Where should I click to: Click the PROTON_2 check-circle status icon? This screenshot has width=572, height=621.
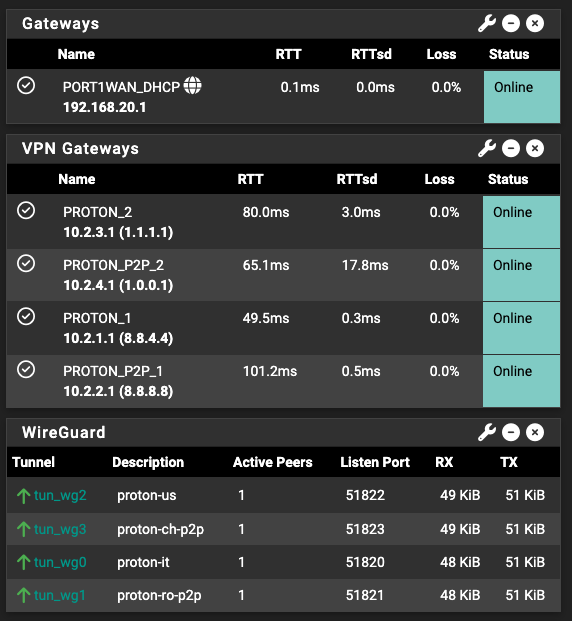[x=26, y=210]
